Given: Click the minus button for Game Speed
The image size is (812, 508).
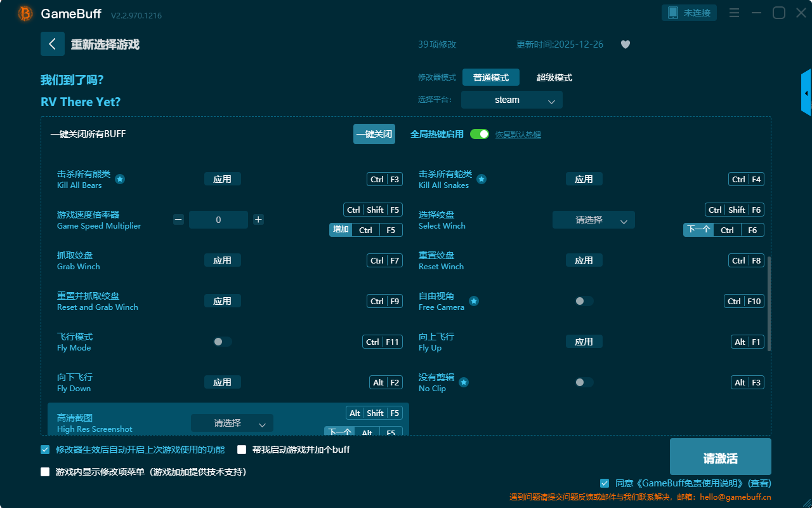Looking at the screenshot, I should [x=179, y=220].
